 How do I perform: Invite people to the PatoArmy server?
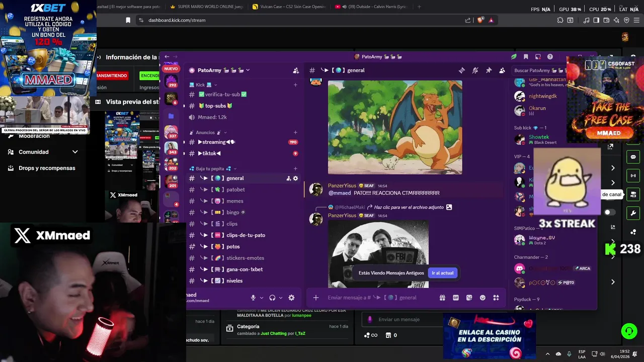296,70
